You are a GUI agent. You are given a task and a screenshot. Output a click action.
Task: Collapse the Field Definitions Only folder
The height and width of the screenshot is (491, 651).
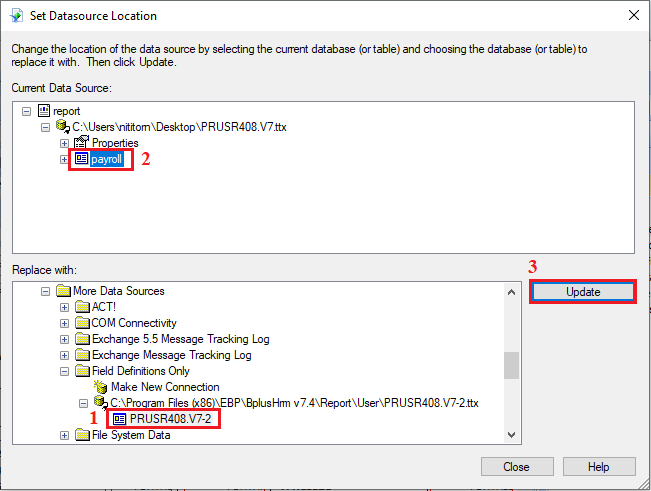pyautogui.click(x=64, y=371)
